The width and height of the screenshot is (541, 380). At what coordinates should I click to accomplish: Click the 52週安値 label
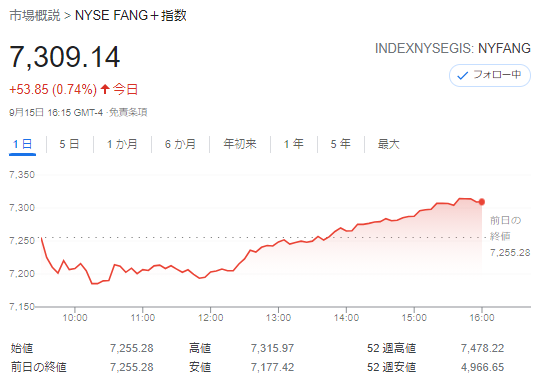click(x=391, y=367)
